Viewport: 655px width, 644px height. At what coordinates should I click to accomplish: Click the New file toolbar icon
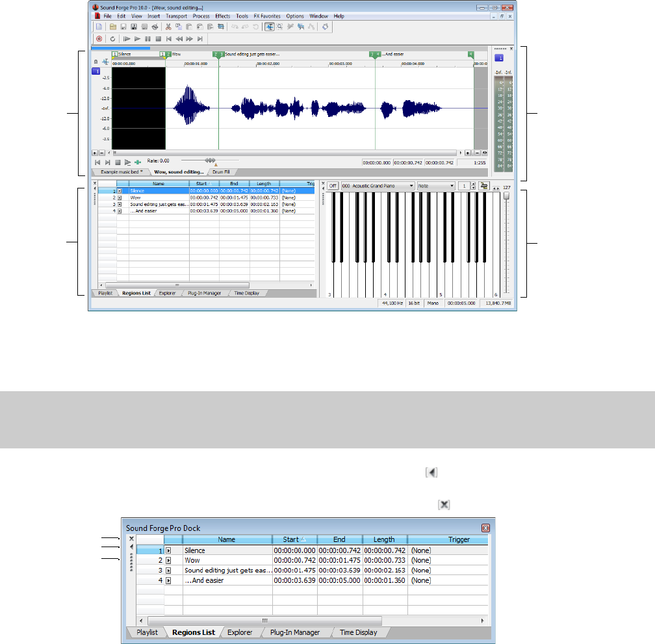[99, 27]
